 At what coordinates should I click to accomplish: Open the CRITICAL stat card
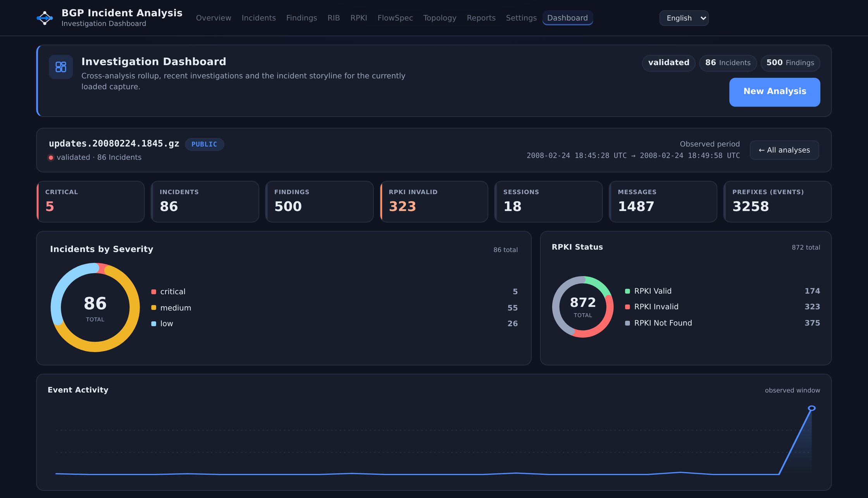pyautogui.click(x=90, y=202)
